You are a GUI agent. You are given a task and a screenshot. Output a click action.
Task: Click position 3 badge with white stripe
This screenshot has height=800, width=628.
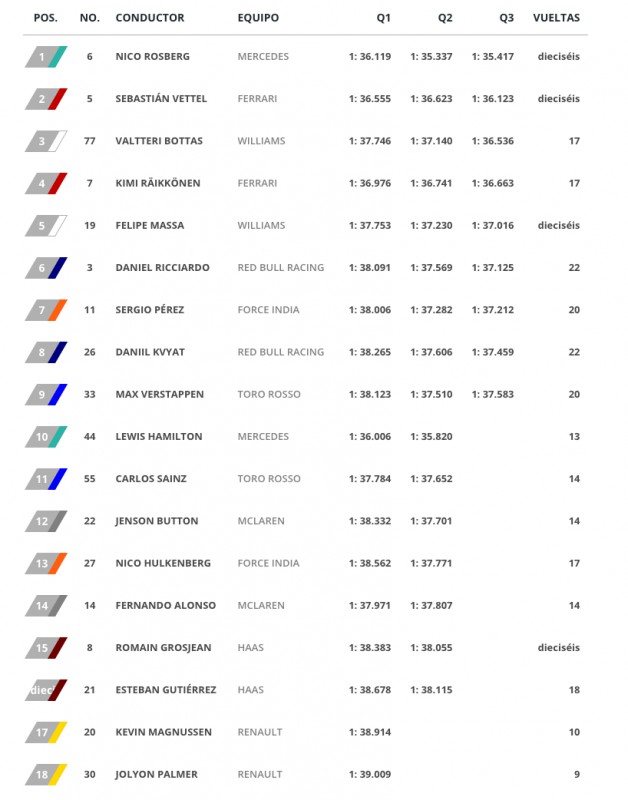[x=46, y=141]
